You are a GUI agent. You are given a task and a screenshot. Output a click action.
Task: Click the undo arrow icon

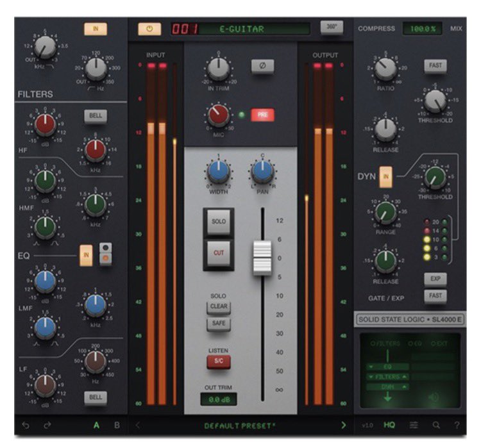click(x=26, y=425)
